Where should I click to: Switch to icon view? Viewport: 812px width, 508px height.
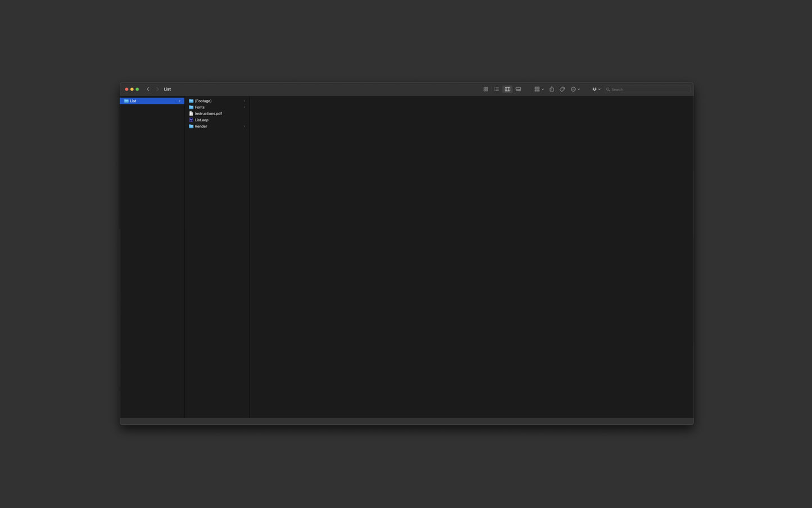point(486,89)
